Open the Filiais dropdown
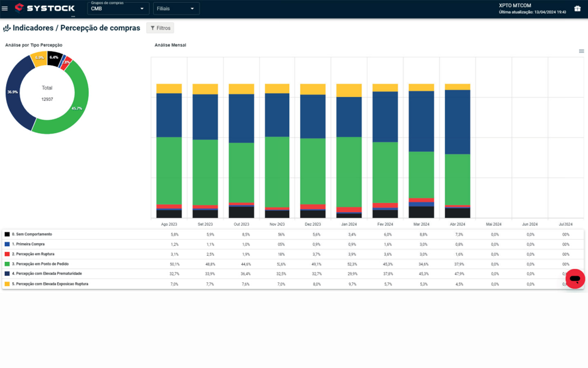 pos(176,9)
